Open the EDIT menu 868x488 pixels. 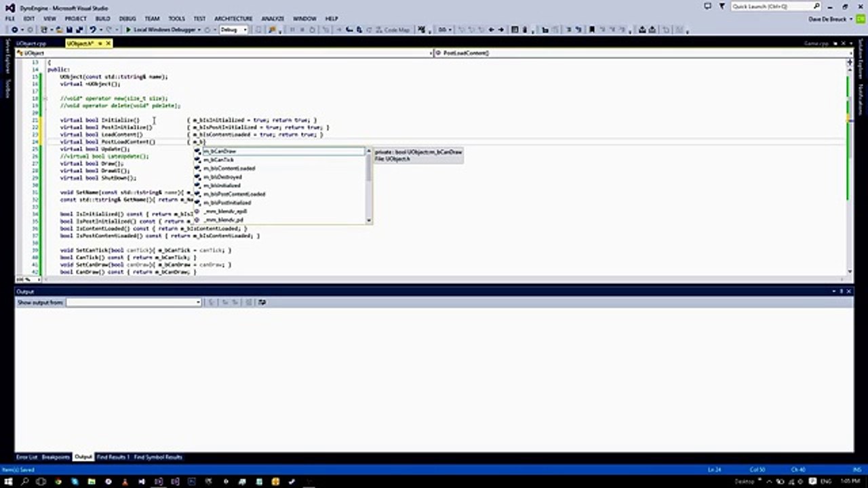[29, 19]
